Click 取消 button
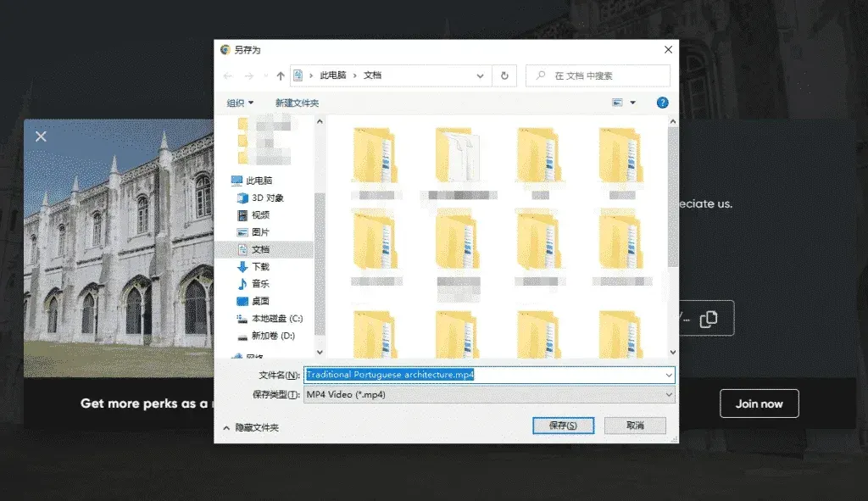The width and height of the screenshot is (868, 501). 635,426
